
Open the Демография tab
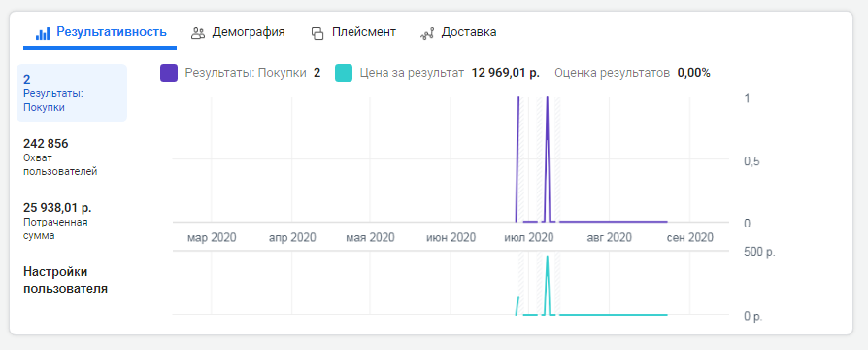point(238,32)
